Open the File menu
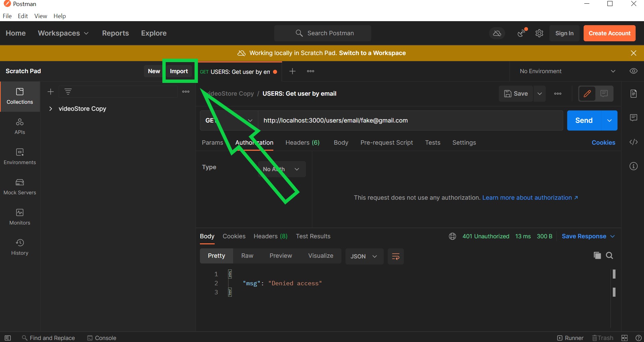The height and width of the screenshot is (342, 644). tap(7, 16)
